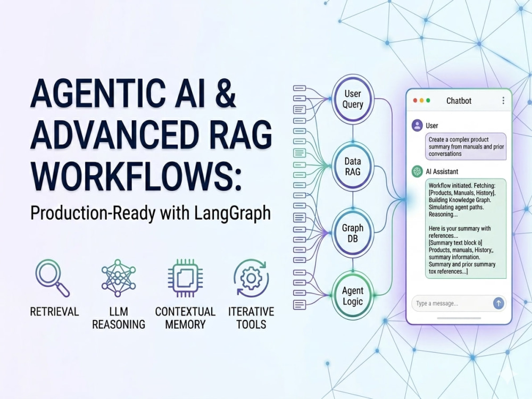
Task: Focus the Type a message input field
Action: [x=459, y=303]
